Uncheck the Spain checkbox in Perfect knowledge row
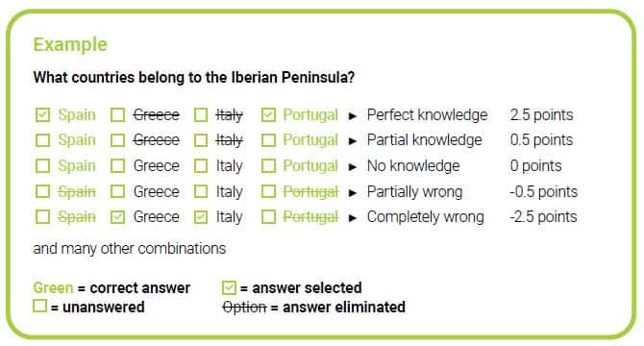The image size is (644, 346). click(42, 115)
